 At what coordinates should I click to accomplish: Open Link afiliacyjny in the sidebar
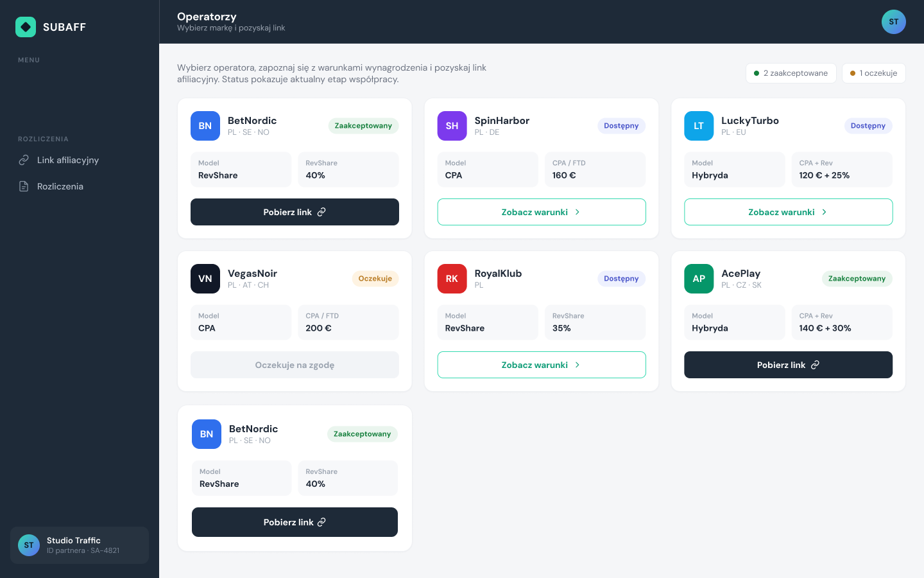pyautogui.click(x=80, y=160)
